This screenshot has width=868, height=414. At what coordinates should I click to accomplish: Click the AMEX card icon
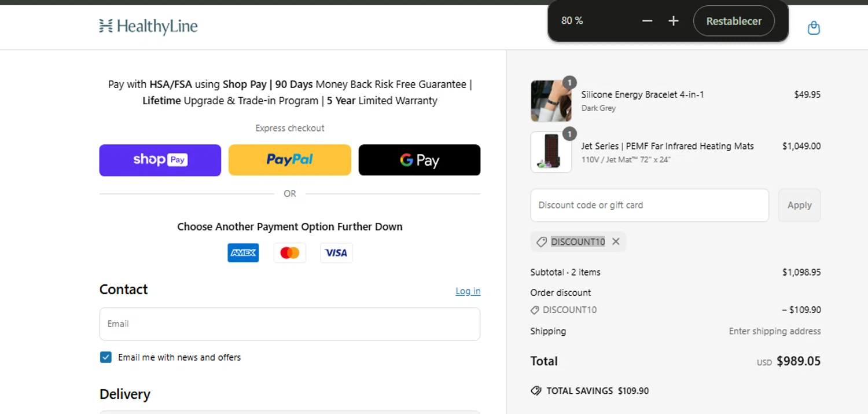243,253
